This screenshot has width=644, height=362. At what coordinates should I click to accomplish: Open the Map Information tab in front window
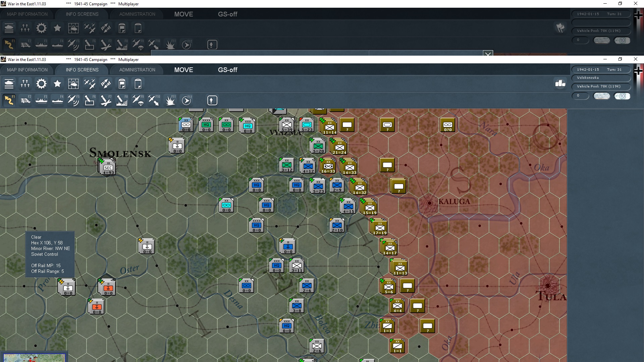coord(28,70)
